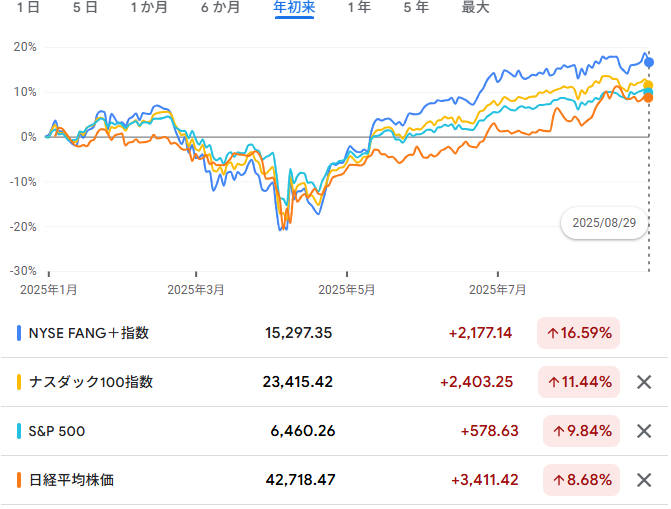
Task: Click the 2025/08/29 date tooltip
Action: click(x=604, y=223)
